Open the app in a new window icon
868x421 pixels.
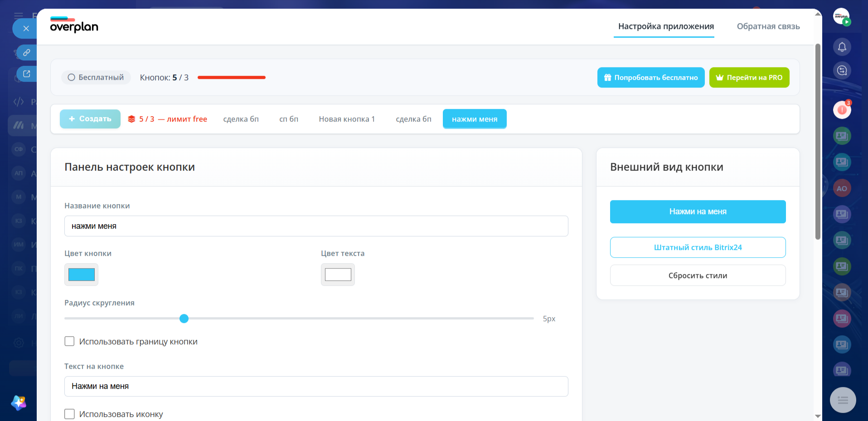pyautogui.click(x=27, y=73)
